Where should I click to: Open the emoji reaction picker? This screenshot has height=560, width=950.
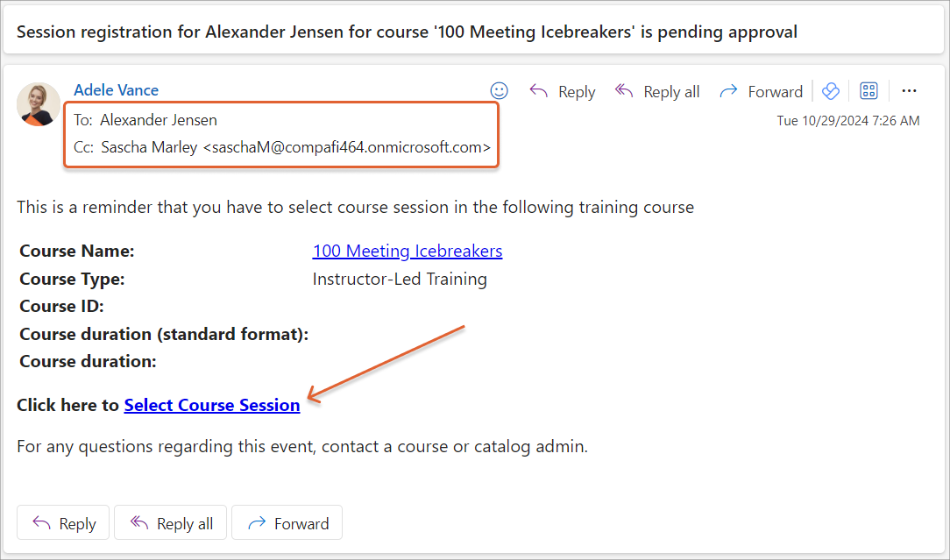click(x=499, y=91)
